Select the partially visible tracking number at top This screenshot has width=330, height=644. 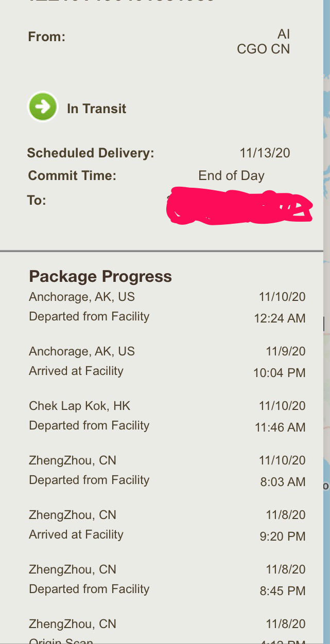pyautogui.click(x=121, y=2)
